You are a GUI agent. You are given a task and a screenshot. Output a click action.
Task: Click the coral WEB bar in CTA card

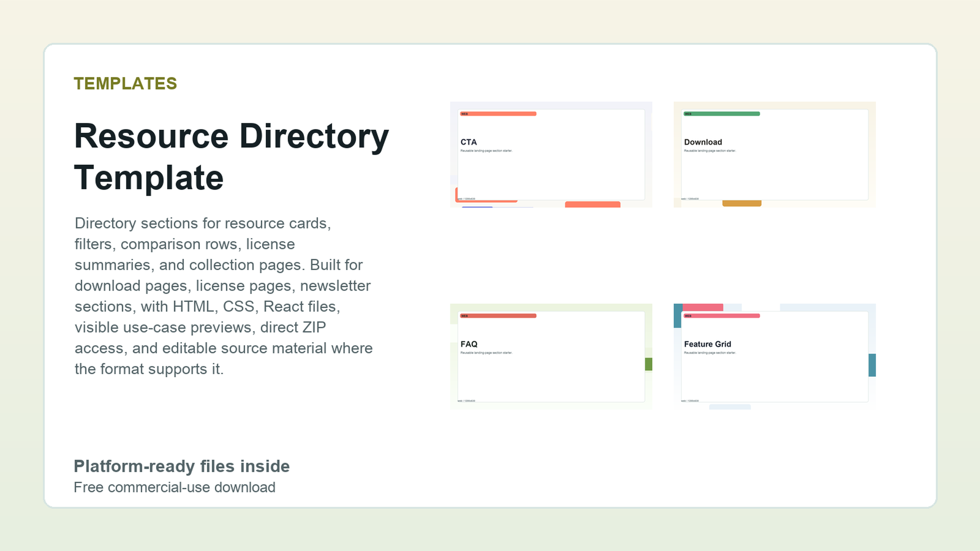pos(498,114)
